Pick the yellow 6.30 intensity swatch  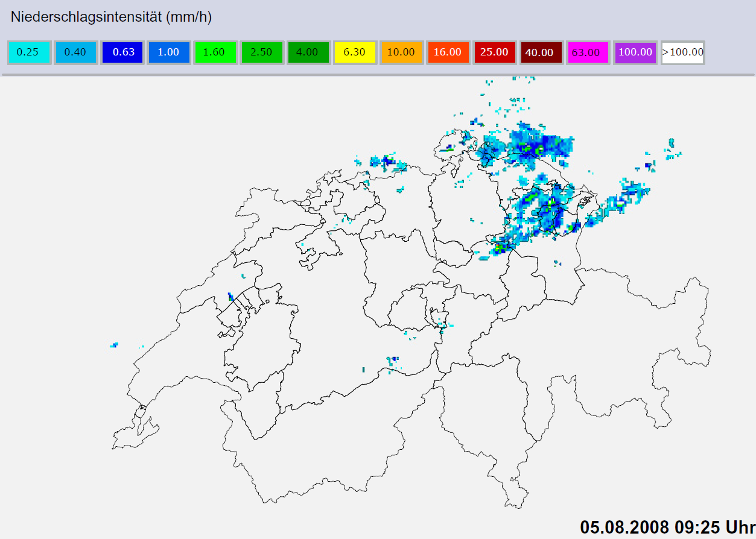pos(355,52)
